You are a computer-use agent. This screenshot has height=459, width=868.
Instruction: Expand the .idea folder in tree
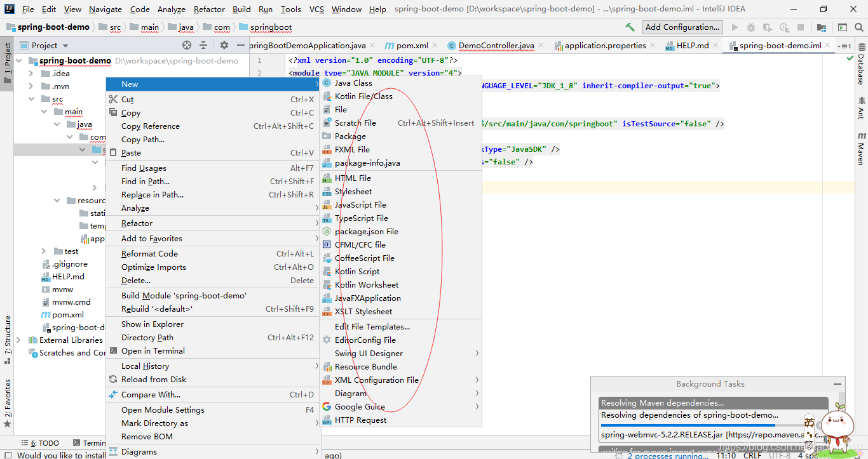click(31, 74)
